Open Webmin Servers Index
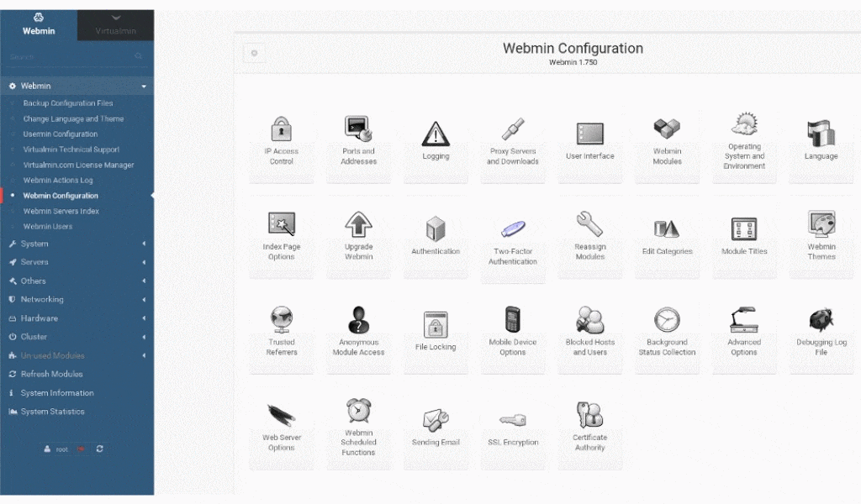The image size is (861, 504). pos(61,211)
